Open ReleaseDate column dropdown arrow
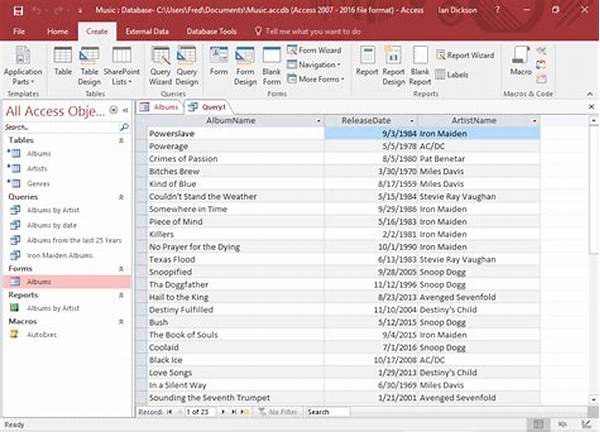 [412, 121]
